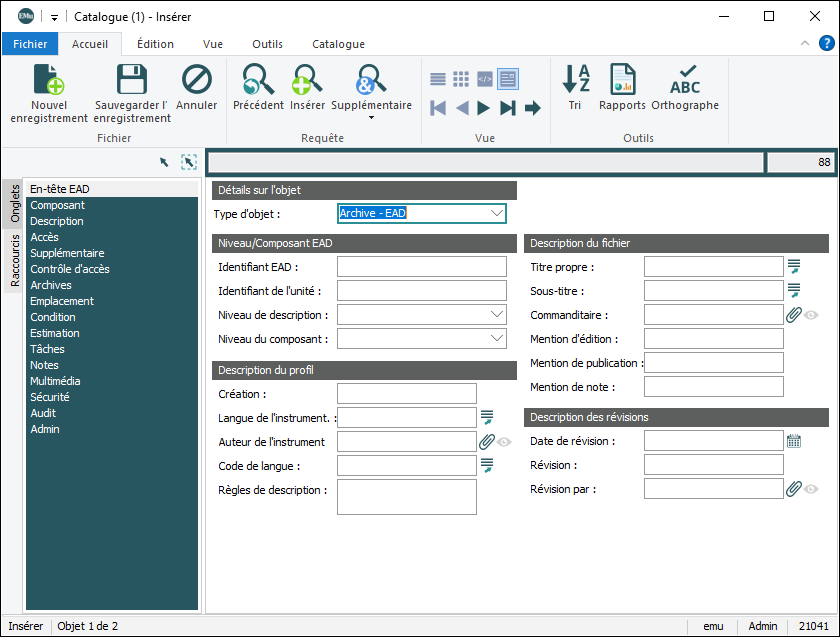This screenshot has width=840, height=637.
Task: Click the Nouvel enregistrement icon
Action: [49, 80]
